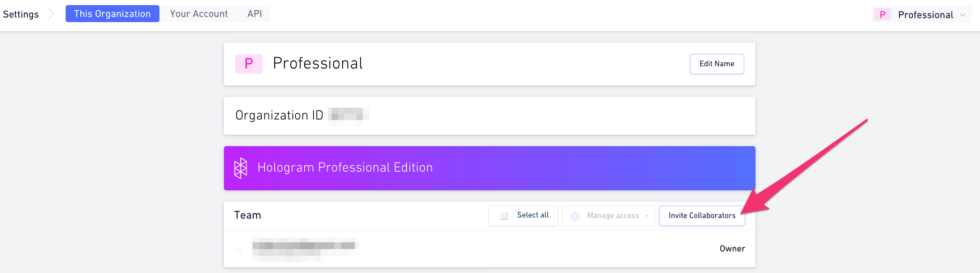Click the gear icon beside Manage access

(x=575, y=216)
